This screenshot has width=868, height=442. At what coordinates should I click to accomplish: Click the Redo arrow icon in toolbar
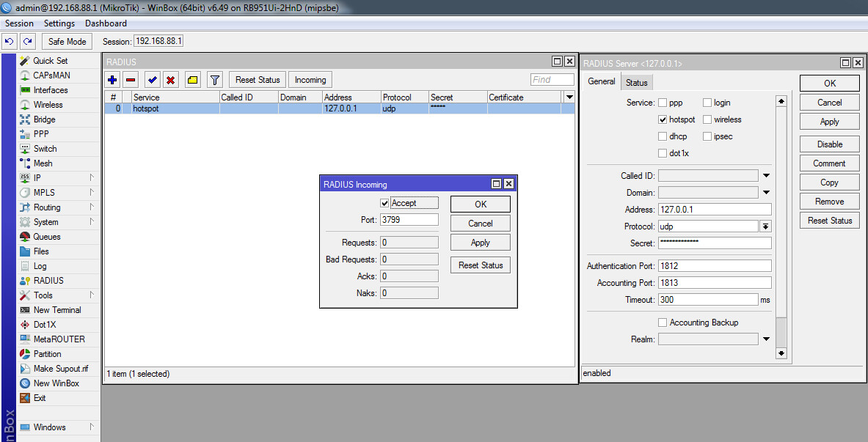[x=28, y=42]
